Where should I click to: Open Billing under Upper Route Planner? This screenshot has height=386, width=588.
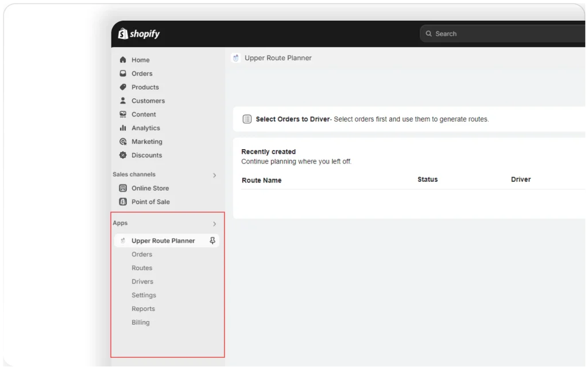click(x=140, y=322)
